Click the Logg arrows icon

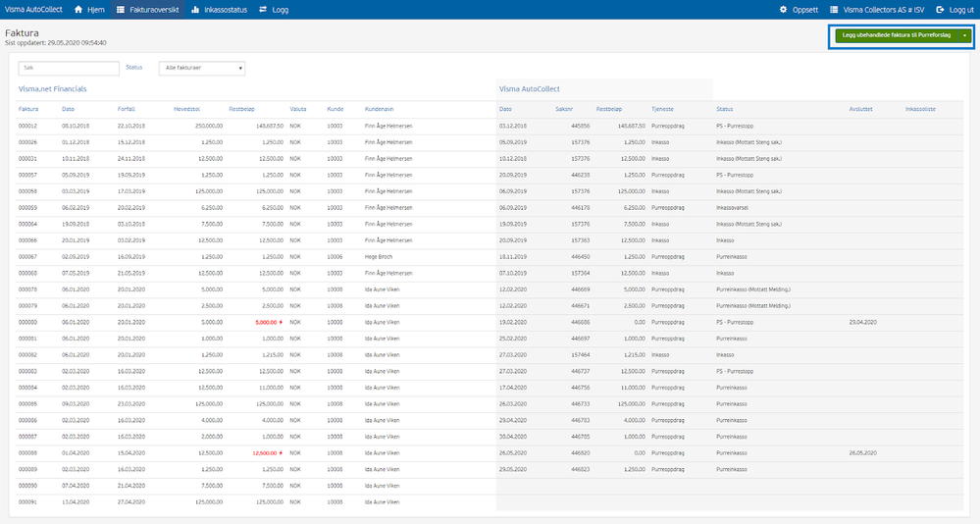click(263, 10)
